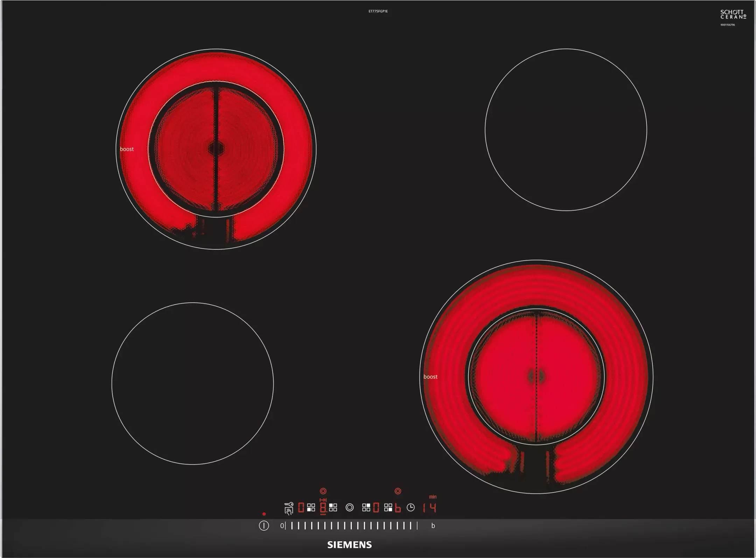Image resolution: width=756 pixels, height=558 pixels.
Task: Select the bottom-left hotplate zone icon
Action: tap(311, 508)
